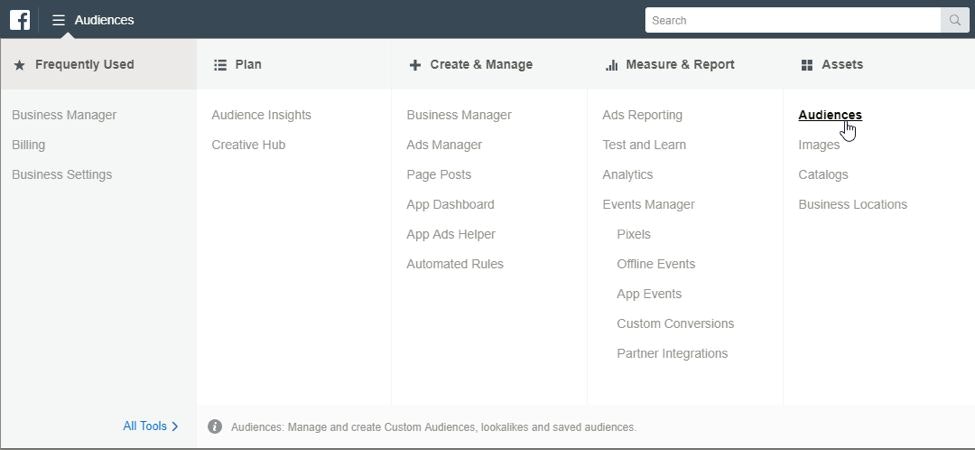Click the search magnifier button

click(955, 20)
